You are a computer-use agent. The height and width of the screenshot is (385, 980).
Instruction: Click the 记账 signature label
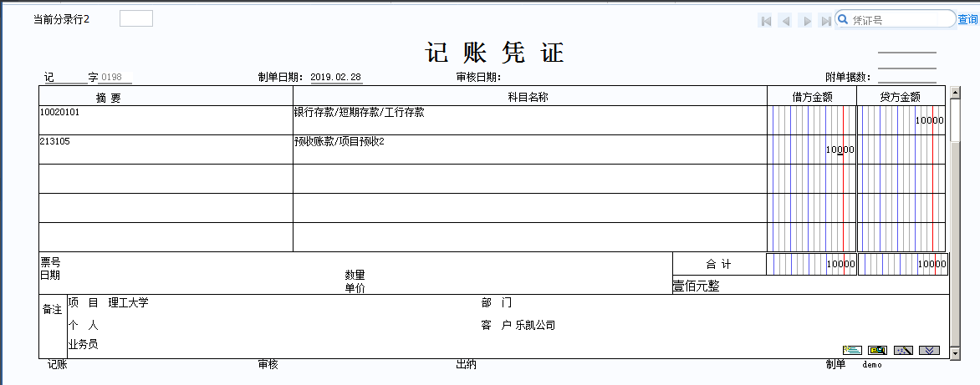[x=58, y=364]
